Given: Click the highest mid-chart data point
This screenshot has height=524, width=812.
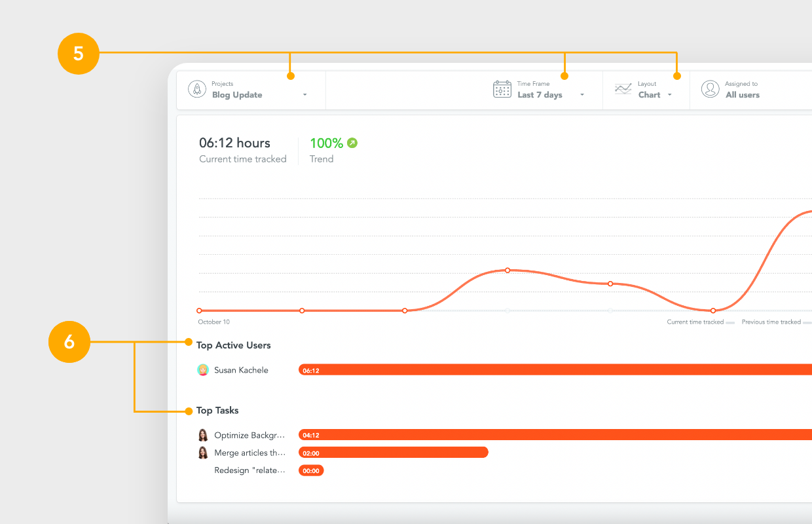Looking at the screenshot, I should [507, 270].
